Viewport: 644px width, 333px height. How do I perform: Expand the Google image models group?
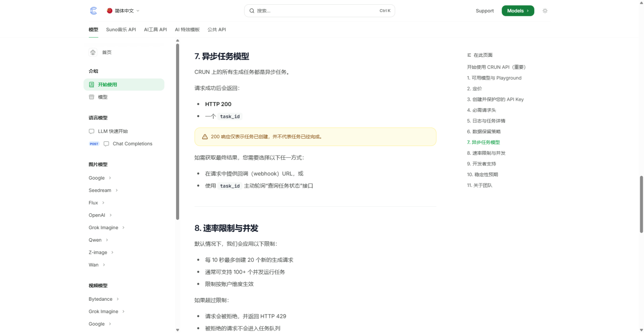tap(100, 178)
